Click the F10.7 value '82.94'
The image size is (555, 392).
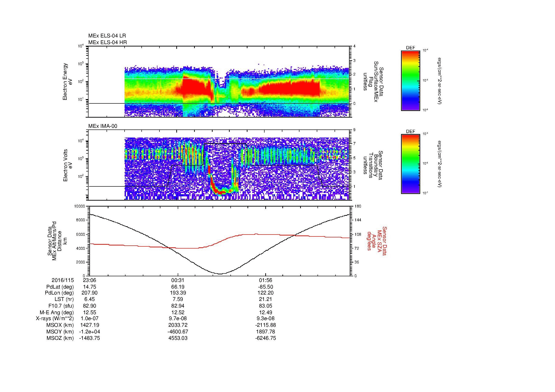tap(178, 306)
